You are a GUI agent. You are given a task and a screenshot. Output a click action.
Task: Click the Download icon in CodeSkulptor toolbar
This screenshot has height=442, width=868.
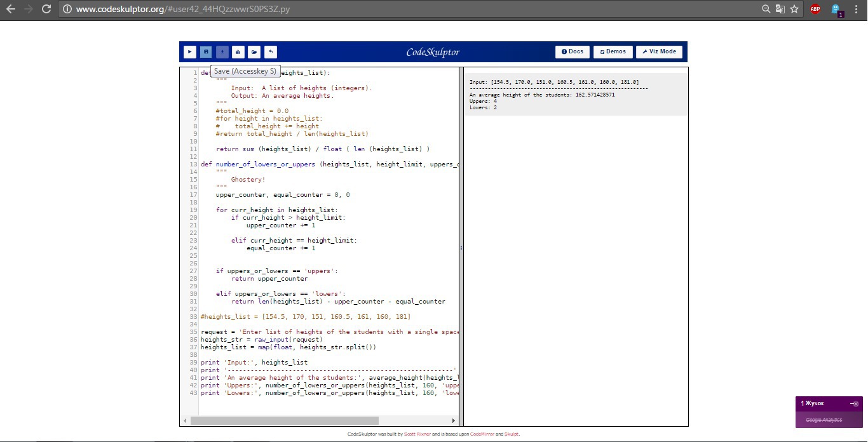[222, 52]
